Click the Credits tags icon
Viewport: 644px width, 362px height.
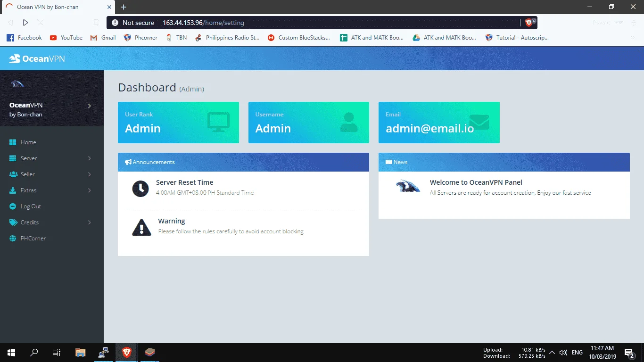[x=13, y=222]
